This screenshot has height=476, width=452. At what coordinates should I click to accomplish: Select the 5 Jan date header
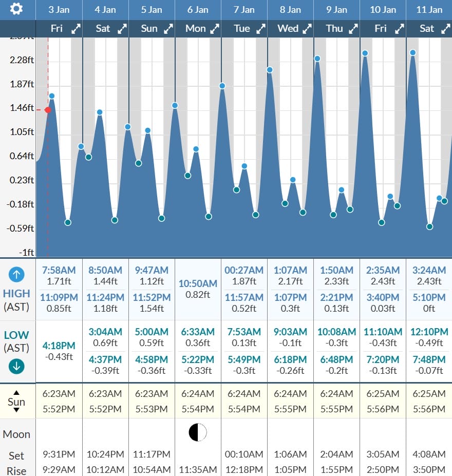point(152,10)
